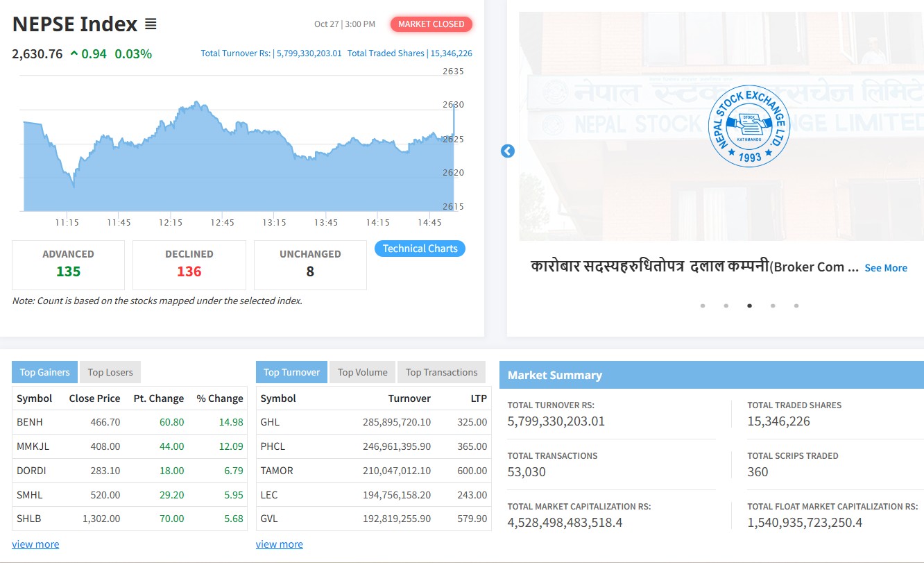The width and height of the screenshot is (924, 563).
Task: Open view more under Top Turnover
Action: pos(280,544)
